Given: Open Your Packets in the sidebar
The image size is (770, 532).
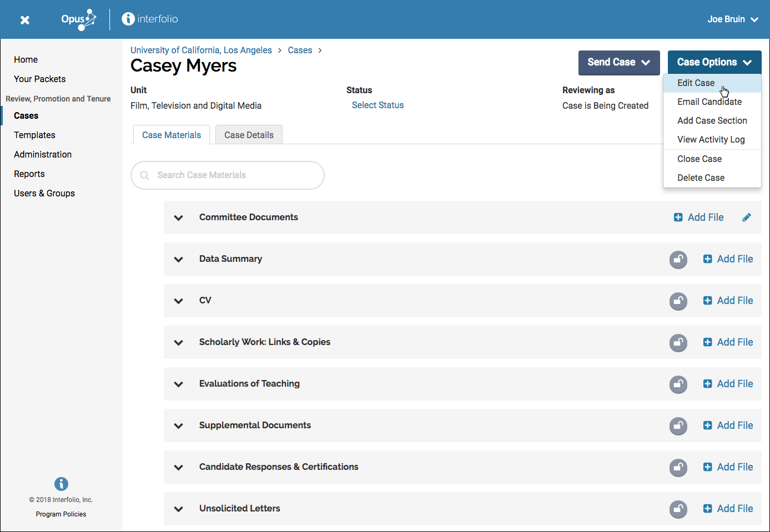Looking at the screenshot, I should (40, 79).
